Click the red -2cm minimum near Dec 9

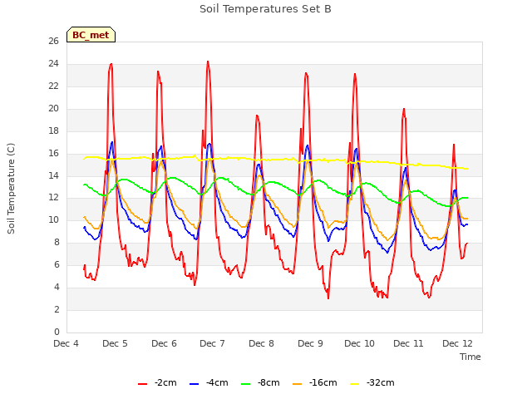(x=328, y=298)
